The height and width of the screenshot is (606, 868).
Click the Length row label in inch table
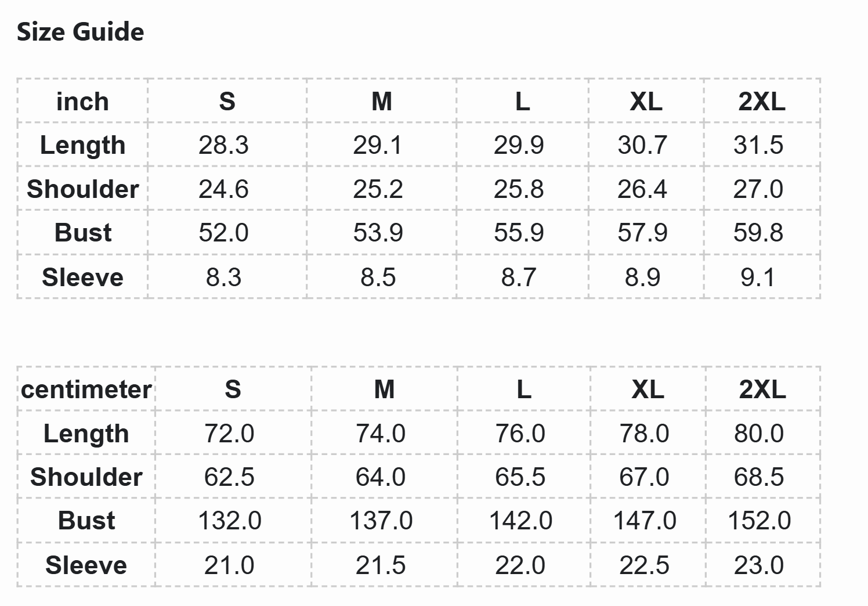82,145
